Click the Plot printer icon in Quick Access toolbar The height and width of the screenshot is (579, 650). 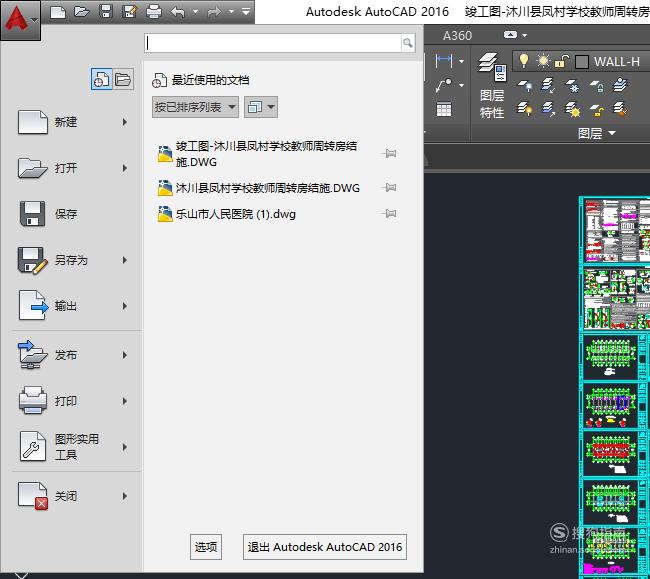(154, 12)
